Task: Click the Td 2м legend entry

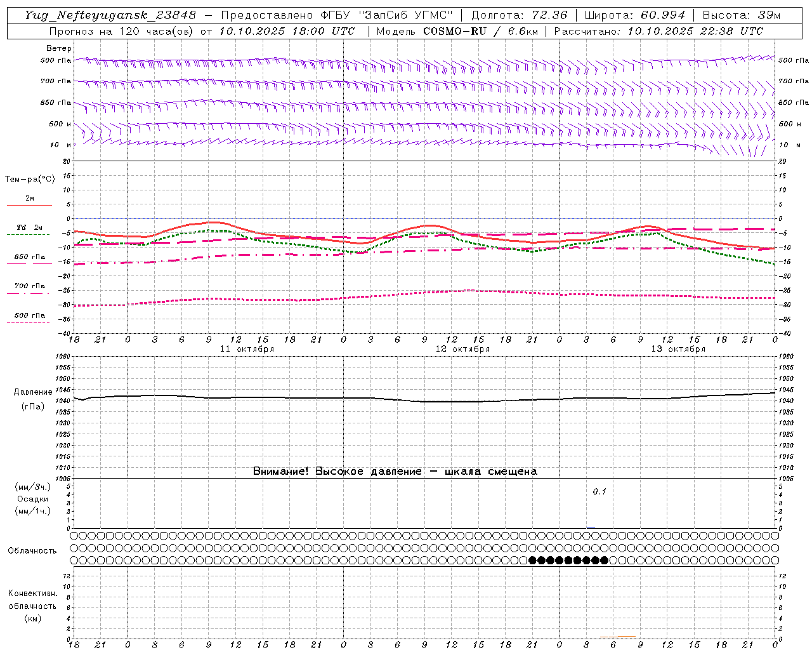Action: 29,227
